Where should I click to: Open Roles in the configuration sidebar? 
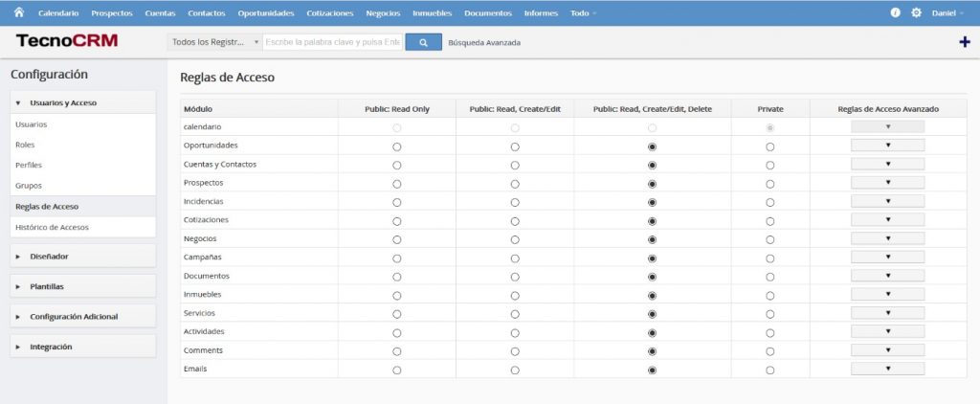point(26,145)
